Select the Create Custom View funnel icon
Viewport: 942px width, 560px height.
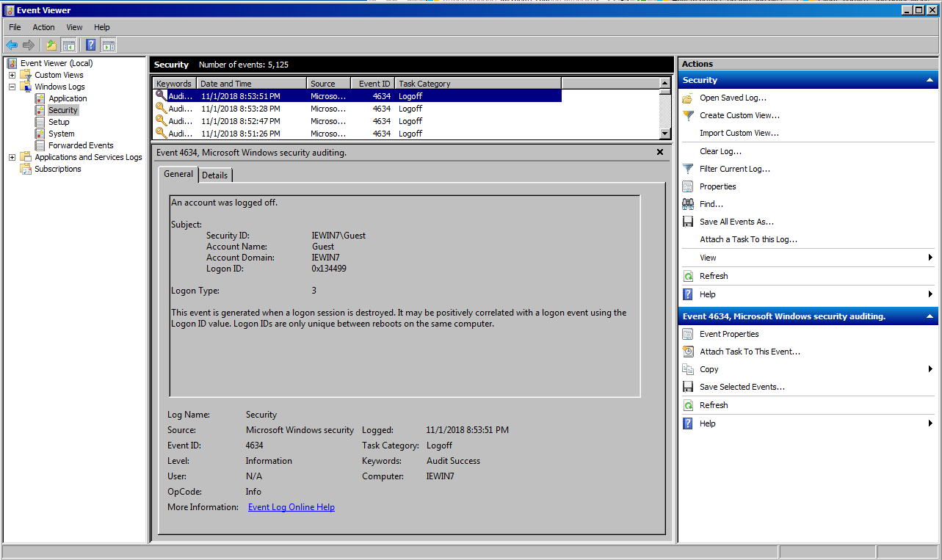pyautogui.click(x=687, y=115)
